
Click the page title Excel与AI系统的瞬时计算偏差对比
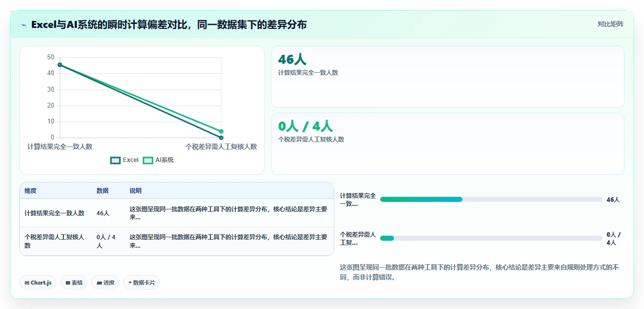[x=169, y=24]
